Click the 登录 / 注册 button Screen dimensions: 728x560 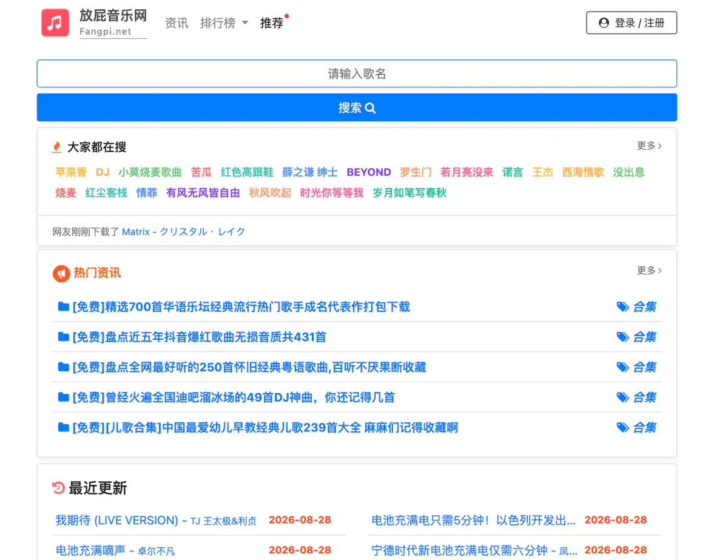(x=632, y=23)
